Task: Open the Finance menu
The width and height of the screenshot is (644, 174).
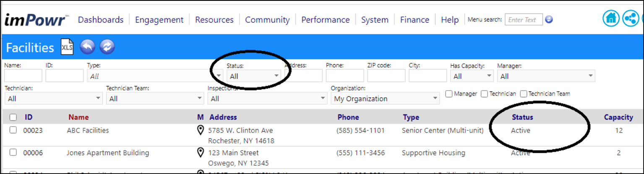Action: pos(415,20)
